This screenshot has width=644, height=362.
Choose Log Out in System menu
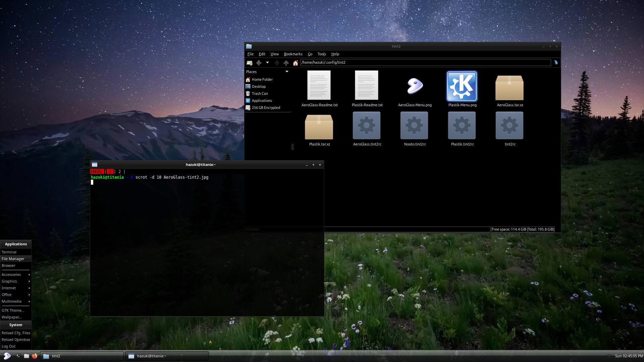coord(16,346)
